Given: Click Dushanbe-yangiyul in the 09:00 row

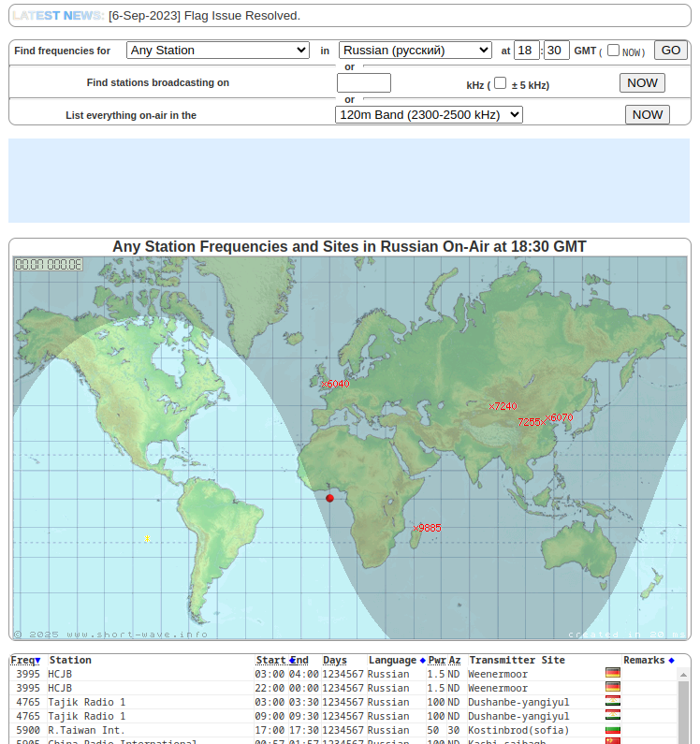Looking at the screenshot, I should click(x=518, y=717).
